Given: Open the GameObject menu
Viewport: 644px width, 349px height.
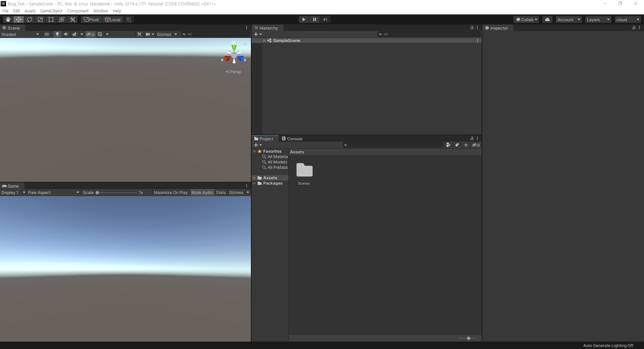Looking at the screenshot, I should 51,11.
